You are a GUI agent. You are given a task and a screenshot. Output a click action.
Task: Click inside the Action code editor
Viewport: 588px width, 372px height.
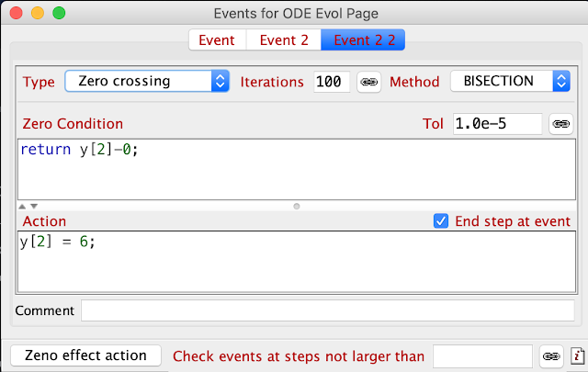click(x=297, y=262)
